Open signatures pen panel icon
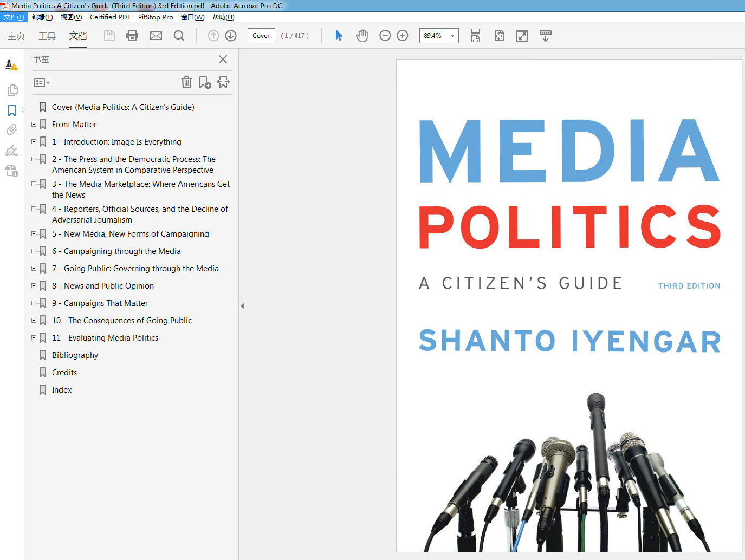Viewport: 745px width, 560px height. pyautogui.click(x=12, y=150)
